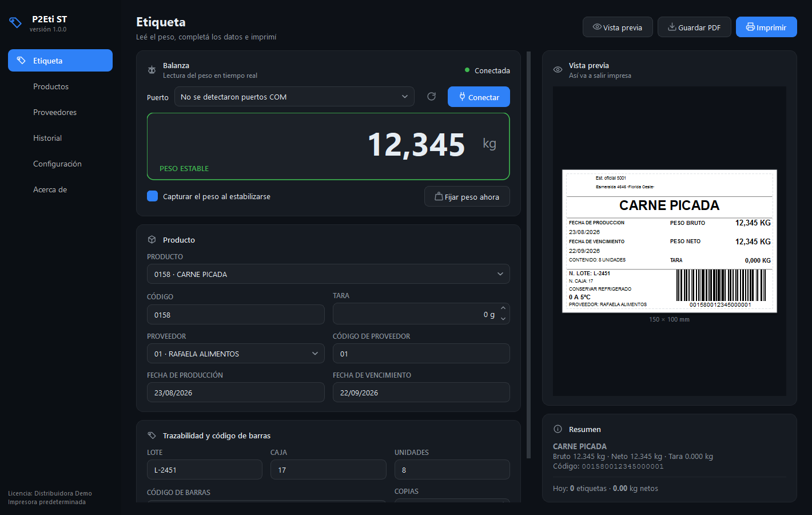Screen dimensions: 812x515
Task: Edit the Fecha de producción field
Action: 236,393
